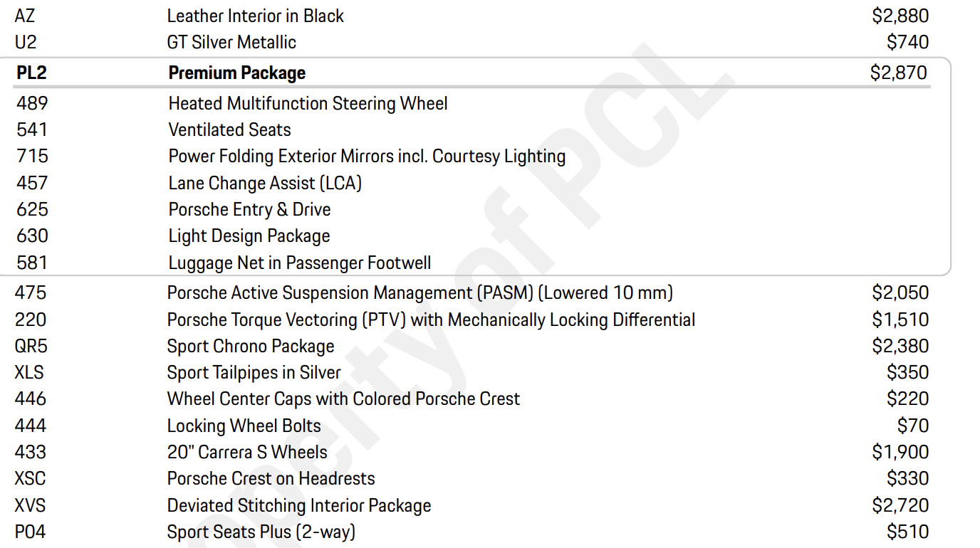Select the GT Silver Metallic option

pyautogui.click(x=231, y=42)
